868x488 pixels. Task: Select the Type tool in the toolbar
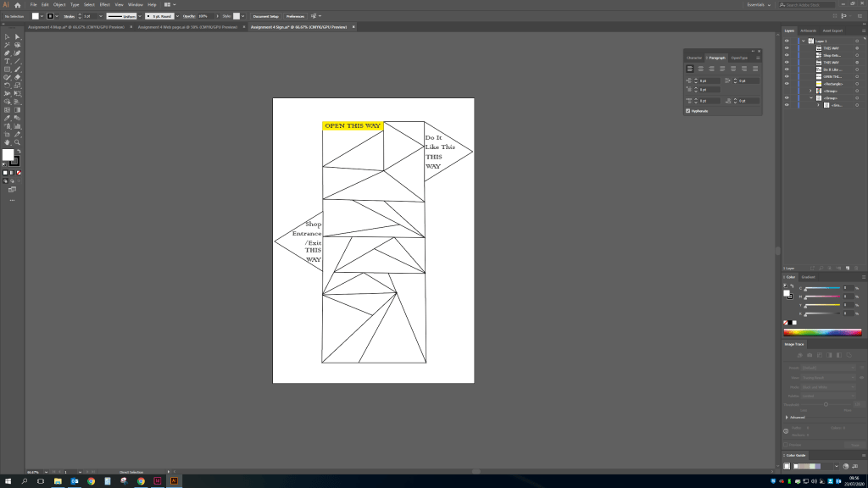point(8,61)
